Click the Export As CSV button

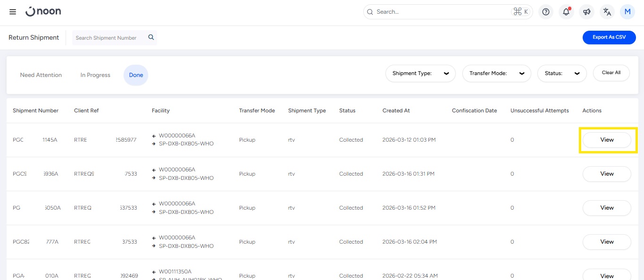(609, 37)
